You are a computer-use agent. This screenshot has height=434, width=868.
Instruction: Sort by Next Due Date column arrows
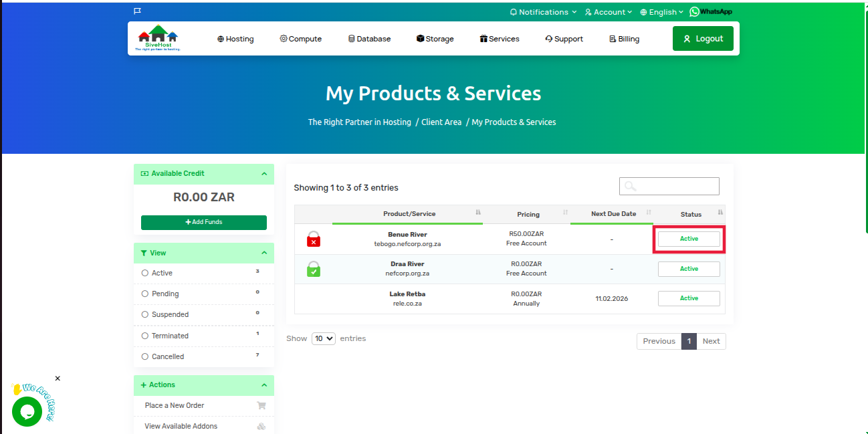tap(649, 213)
